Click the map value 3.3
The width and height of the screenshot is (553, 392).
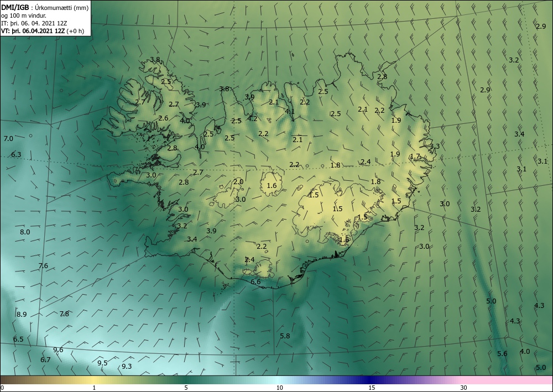tap(435, 146)
